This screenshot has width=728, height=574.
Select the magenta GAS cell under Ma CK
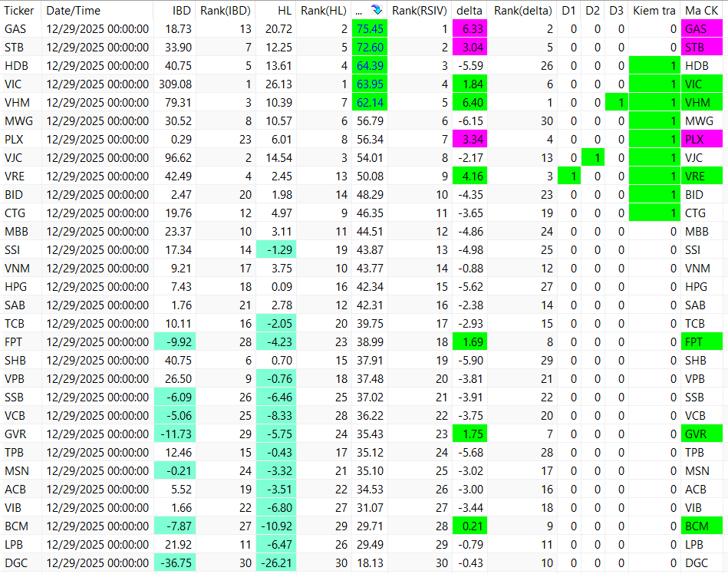pyautogui.click(x=702, y=29)
